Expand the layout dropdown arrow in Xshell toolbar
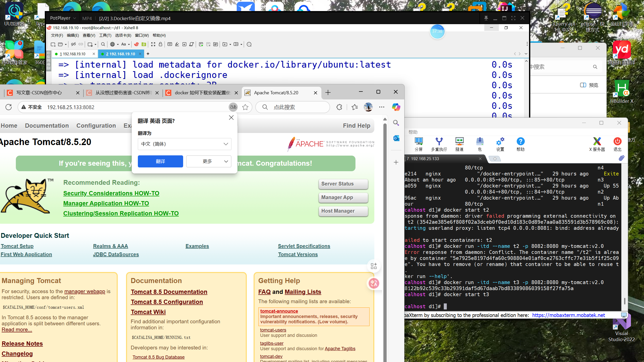Screen dimensions: 644x362 coord(241,44)
